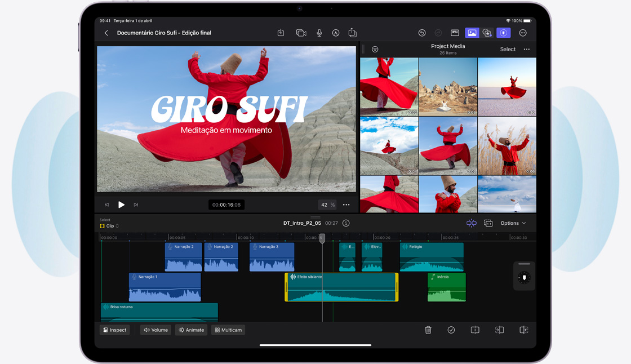Tap Select in the Project Media panel
Screen dimensions: 631x364
point(507,49)
